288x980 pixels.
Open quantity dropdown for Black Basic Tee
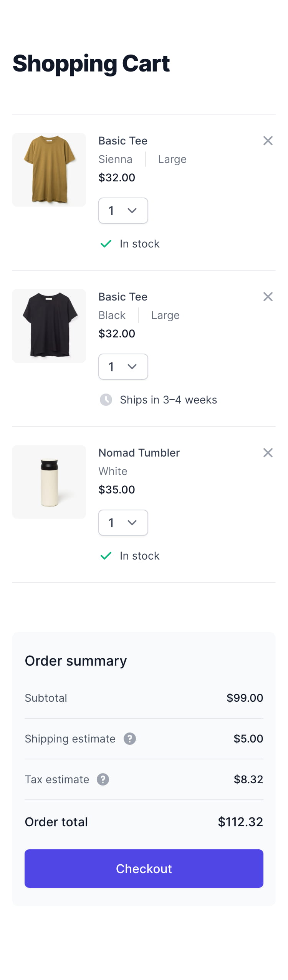(123, 367)
